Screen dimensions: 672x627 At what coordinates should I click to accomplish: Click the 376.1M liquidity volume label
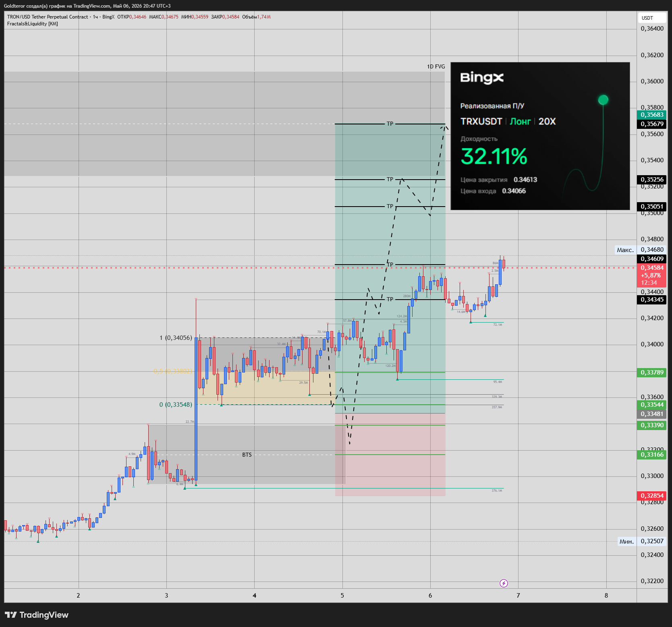(497, 490)
